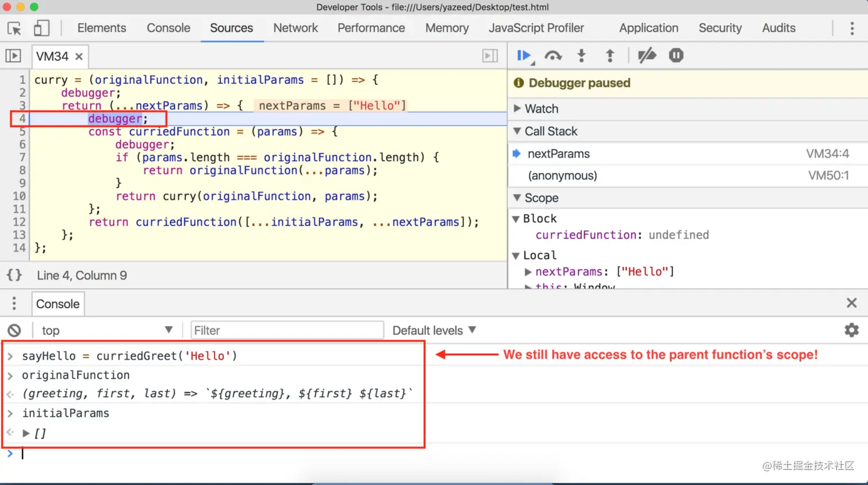This screenshot has width=868, height=485.
Task: Expand the Watch section
Action: (517, 108)
